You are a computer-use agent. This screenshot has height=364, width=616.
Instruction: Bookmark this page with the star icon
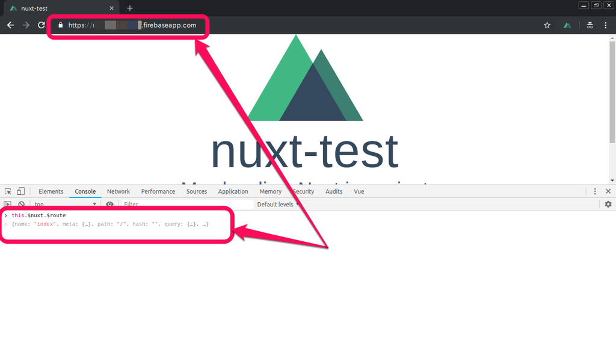[x=547, y=25]
